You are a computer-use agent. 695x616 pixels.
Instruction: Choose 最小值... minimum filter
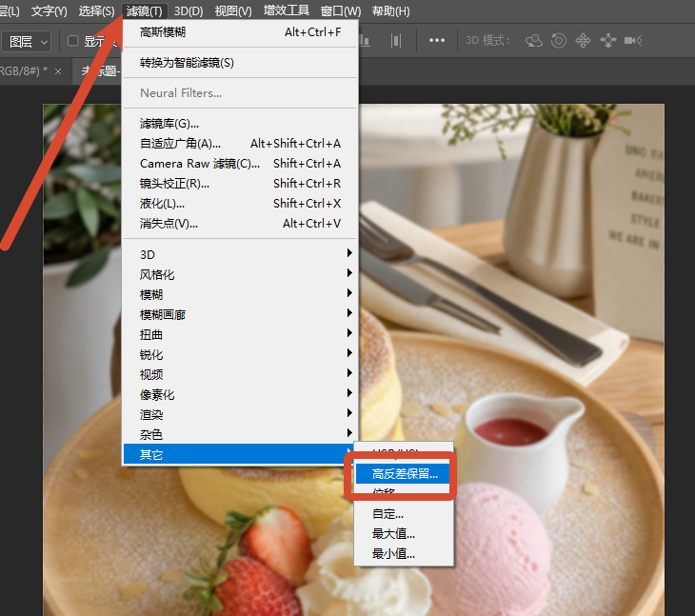(404, 554)
